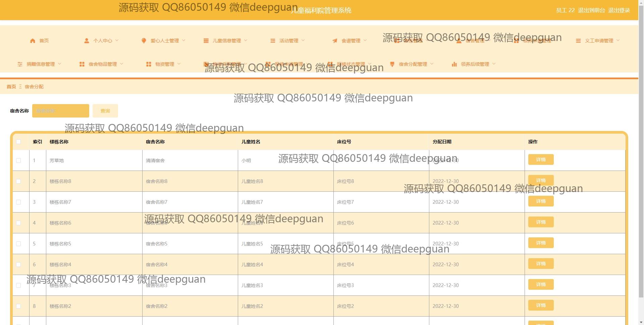The image size is (644, 325).
Task: Select the 儿童信息管理 menu label
Action: (x=227, y=41)
